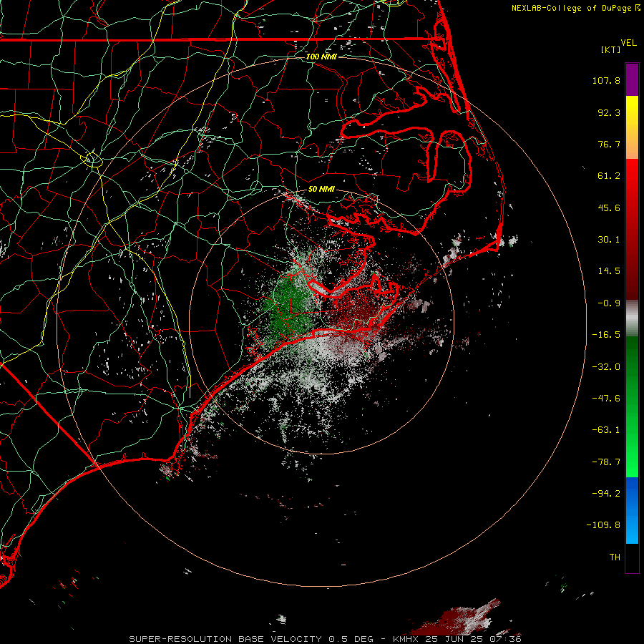The width and height of the screenshot is (644, 644).
Task: Pick the black TH segment of color bar
Action: click(632, 557)
